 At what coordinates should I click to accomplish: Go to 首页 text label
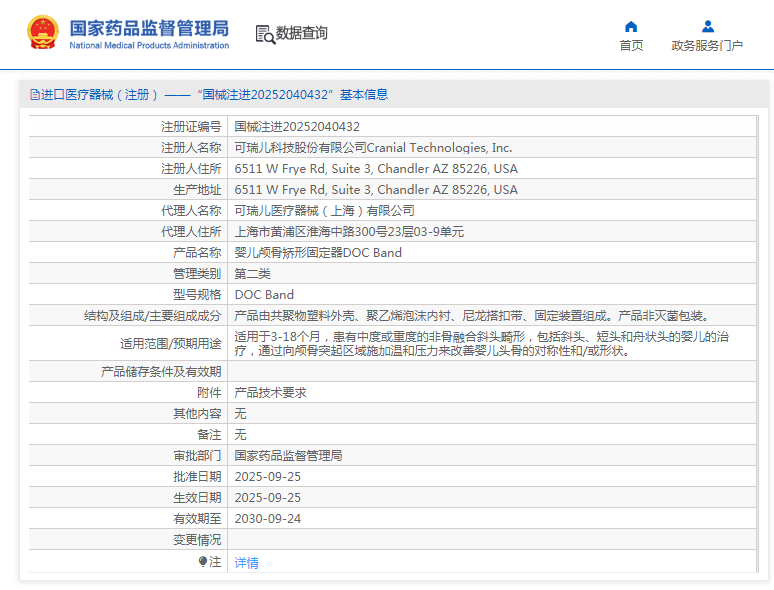tap(631, 46)
